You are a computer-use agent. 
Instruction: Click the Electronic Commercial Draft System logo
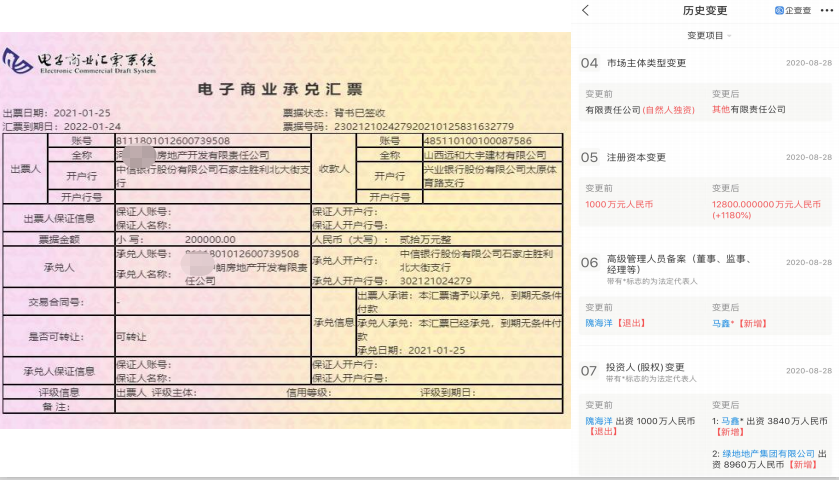point(79,62)
